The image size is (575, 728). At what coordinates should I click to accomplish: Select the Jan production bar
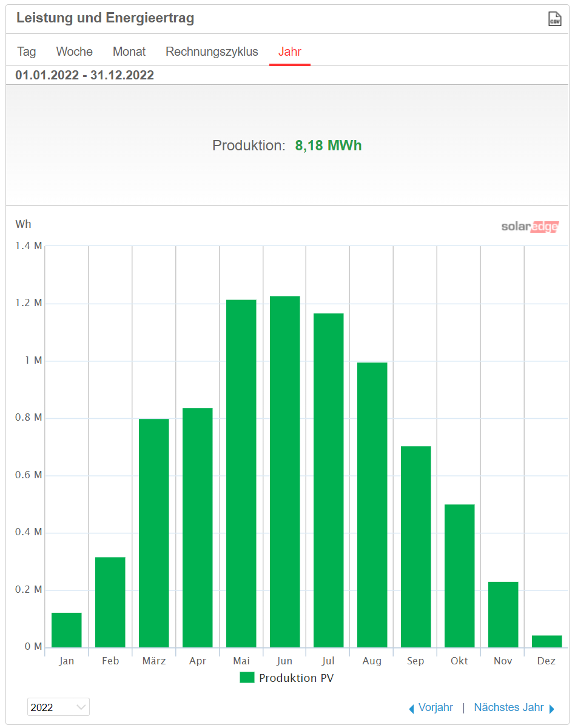click(67, 630)
